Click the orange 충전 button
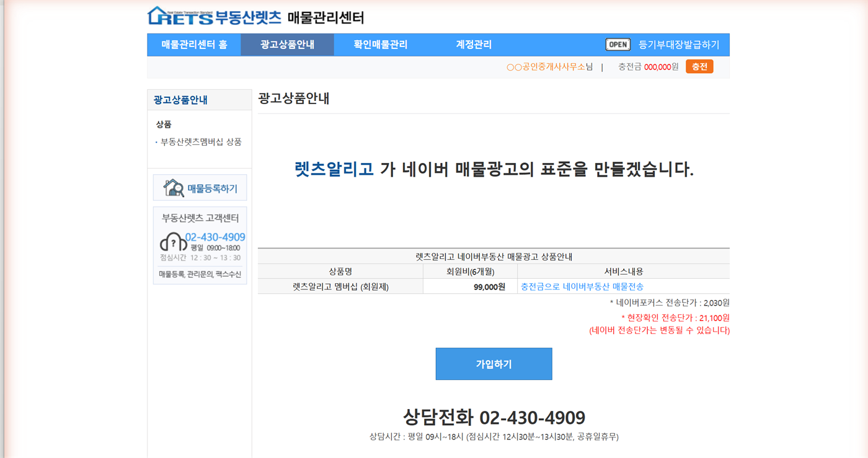This screenshot has height=458, width=868. (699, 66)
